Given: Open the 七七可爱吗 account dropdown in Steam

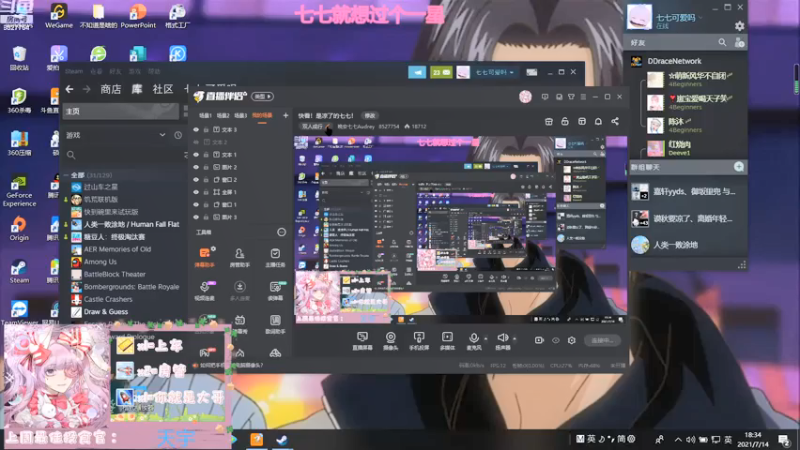Looking at the screenshot, I should [493, 72].
